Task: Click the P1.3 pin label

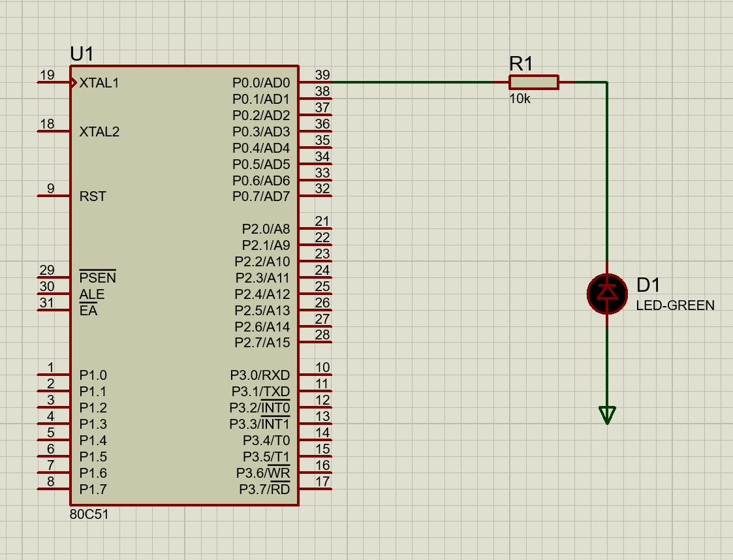Action: (x=93, y=424)
